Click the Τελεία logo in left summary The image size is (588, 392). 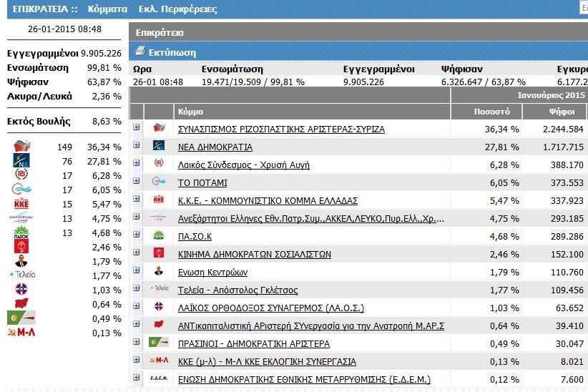[22, 275]
